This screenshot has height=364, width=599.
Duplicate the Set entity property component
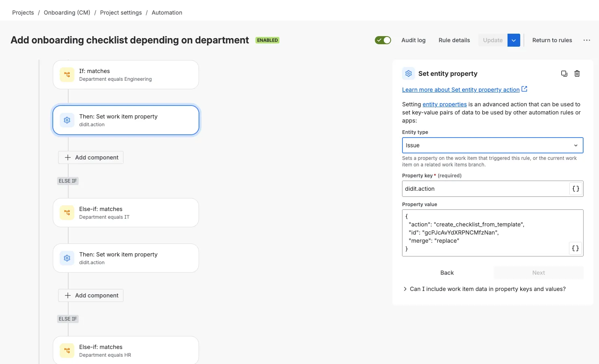[564, 73]
